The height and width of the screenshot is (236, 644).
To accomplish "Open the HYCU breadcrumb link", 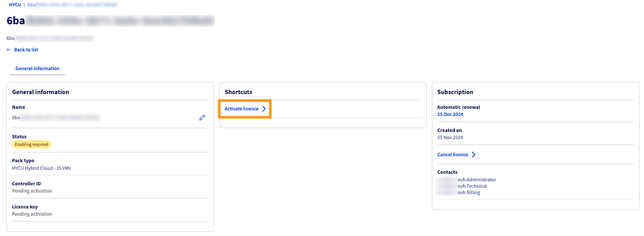I will (x=15, y=4).
